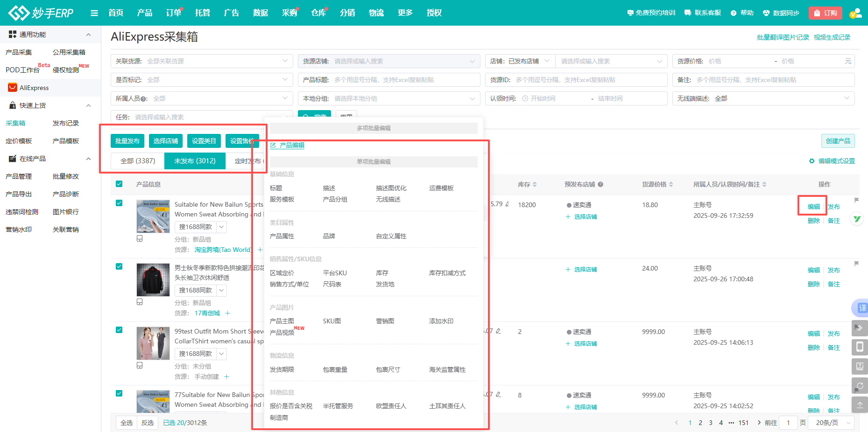This screenshot has height=432, width=868.
Task: Uncheck the first product row checkbox
Action: pyautogui.click(x=119, y=203)
